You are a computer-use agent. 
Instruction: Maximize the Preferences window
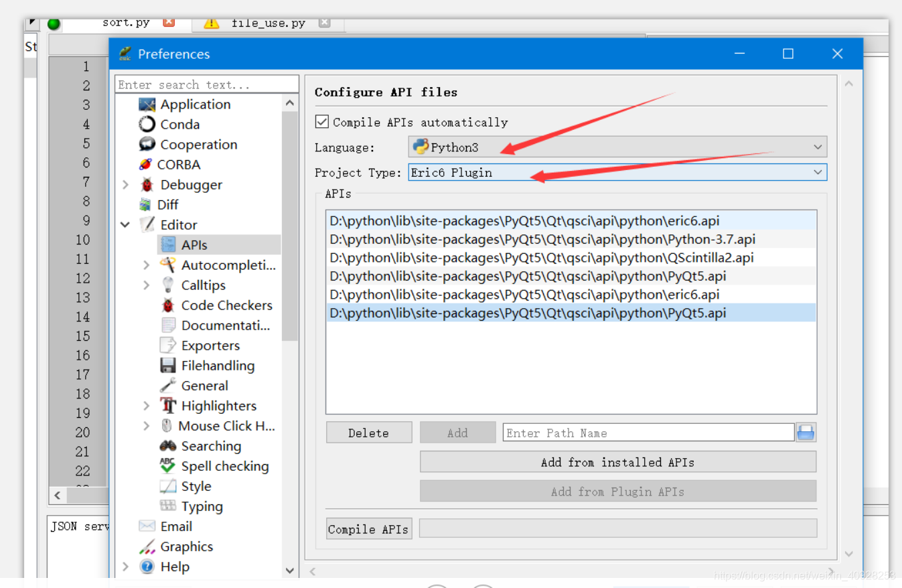pyautogui.click(x=788, y=54)
